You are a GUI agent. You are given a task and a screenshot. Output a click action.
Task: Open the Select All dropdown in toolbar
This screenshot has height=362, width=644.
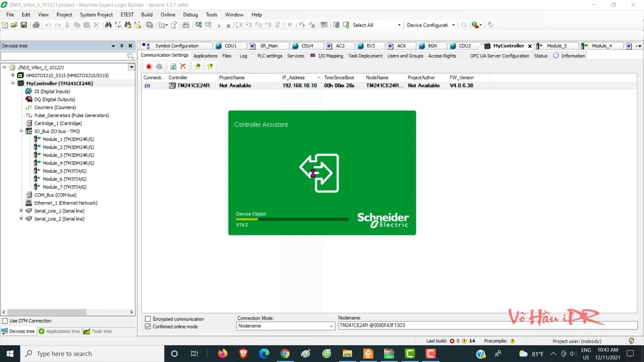pyautogui.click(x=399, y=25)
